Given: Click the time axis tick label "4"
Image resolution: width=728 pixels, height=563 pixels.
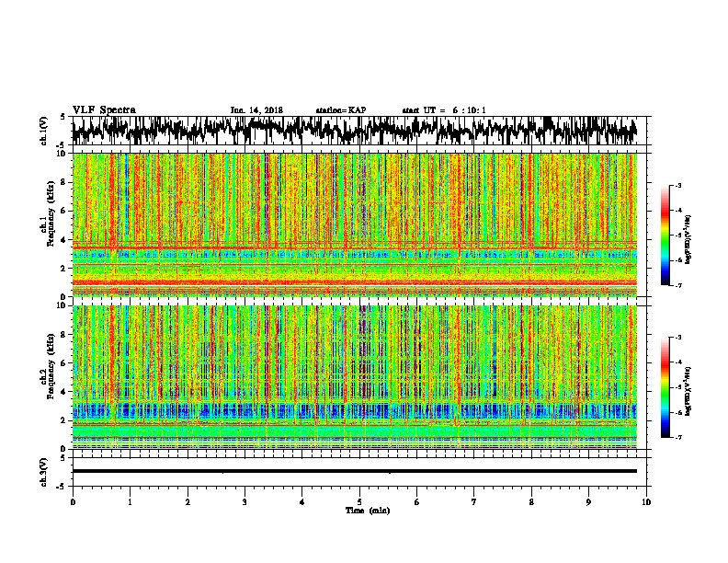Looking at the screenshot, I should 302,502.
